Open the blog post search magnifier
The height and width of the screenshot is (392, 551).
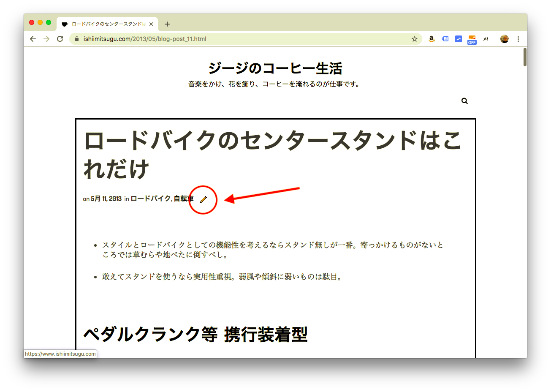(x=464, y=101)
